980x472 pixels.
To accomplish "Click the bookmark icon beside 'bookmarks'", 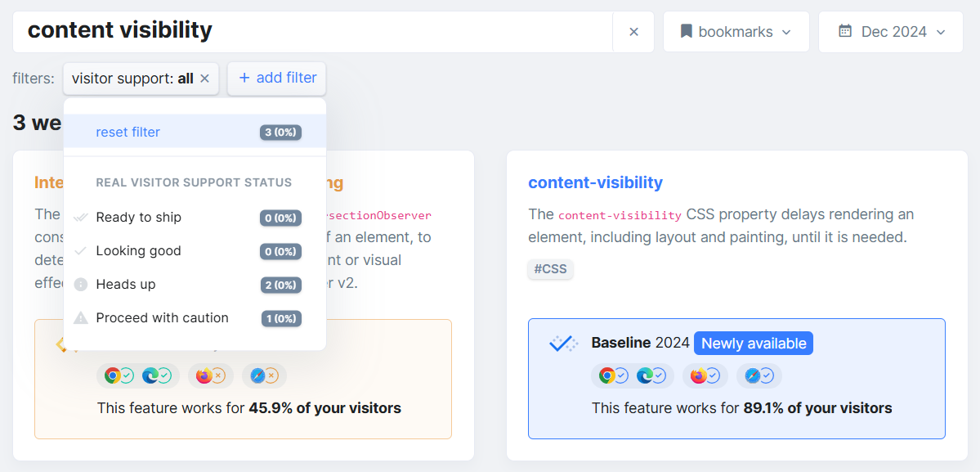I will (x=686, y=31).
